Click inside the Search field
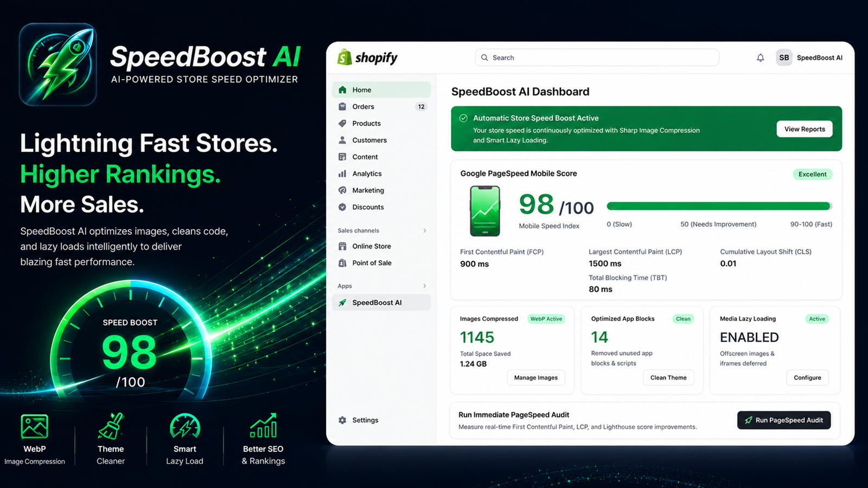868x488 pixels. (597, 57)
